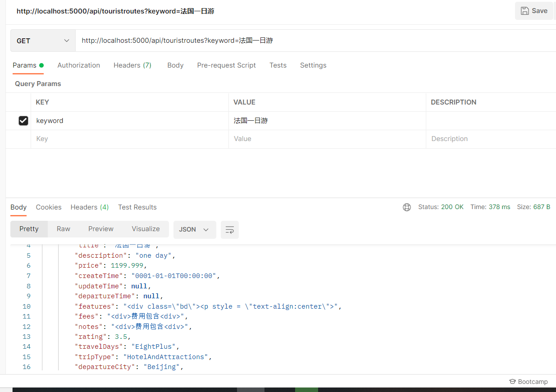Click the empty Key input field
Image resolution: width=556 pixels, height=392 pixels.
point(130,139)
